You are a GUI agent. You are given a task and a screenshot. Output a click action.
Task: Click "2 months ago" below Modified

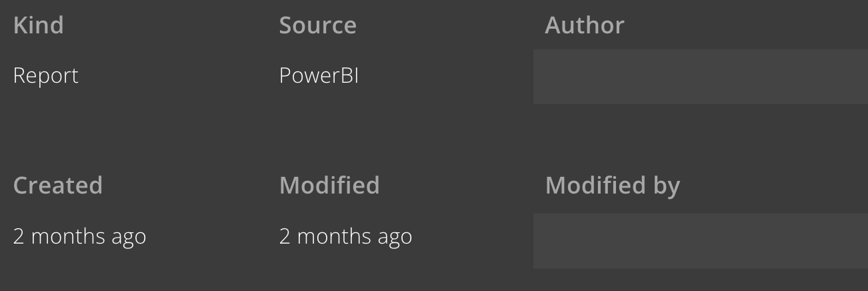[x=345, y=236]
